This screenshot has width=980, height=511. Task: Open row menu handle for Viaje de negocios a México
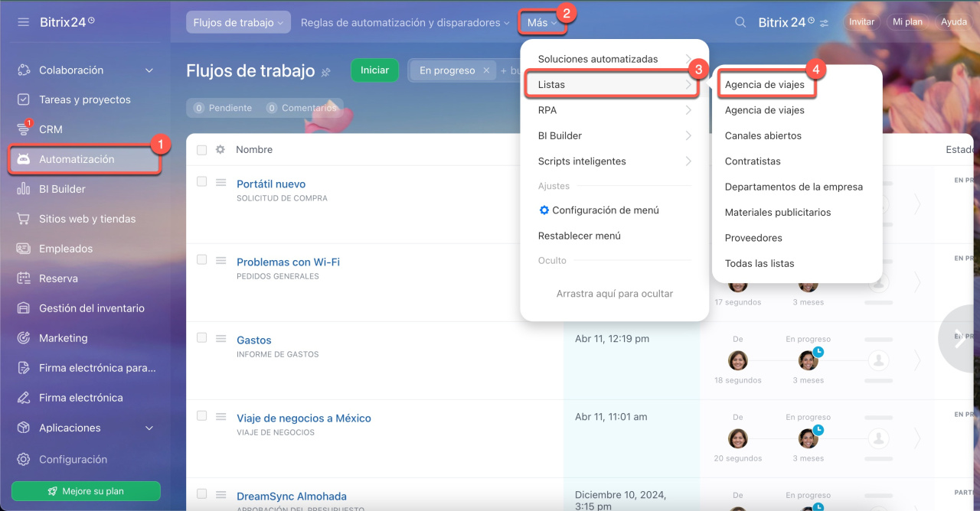pos(220,416)
